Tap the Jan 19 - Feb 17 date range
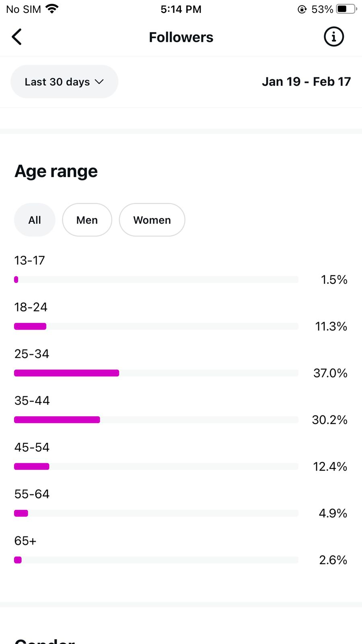 306,82
